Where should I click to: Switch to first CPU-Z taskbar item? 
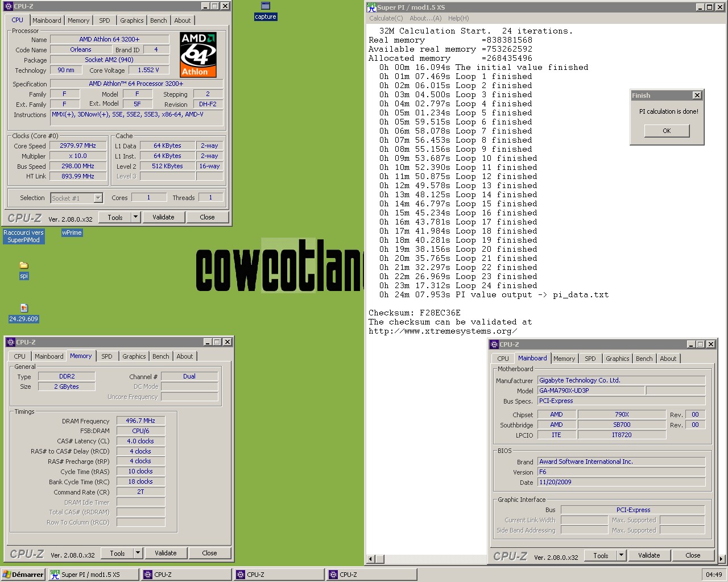coord(186,575)
